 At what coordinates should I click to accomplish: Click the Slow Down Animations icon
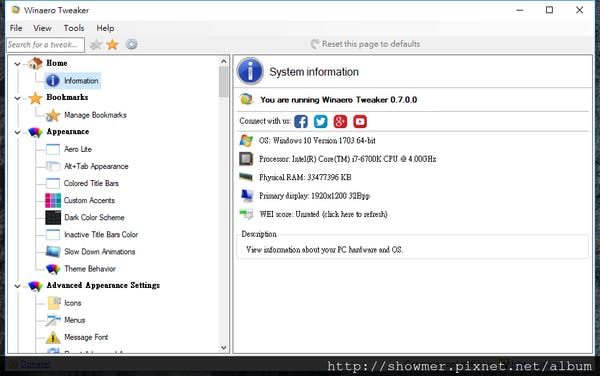point(53,251)
